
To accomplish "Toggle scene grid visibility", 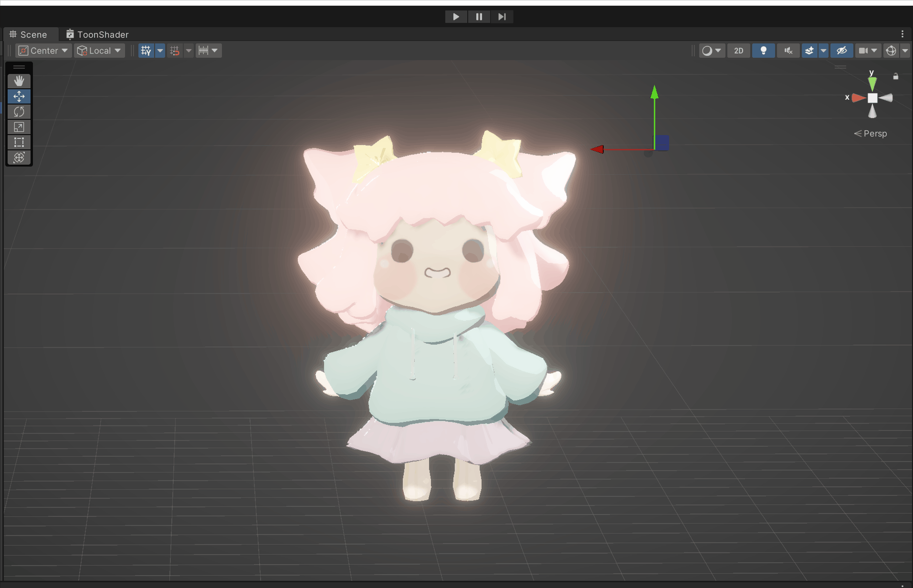I will click(146, 51).
